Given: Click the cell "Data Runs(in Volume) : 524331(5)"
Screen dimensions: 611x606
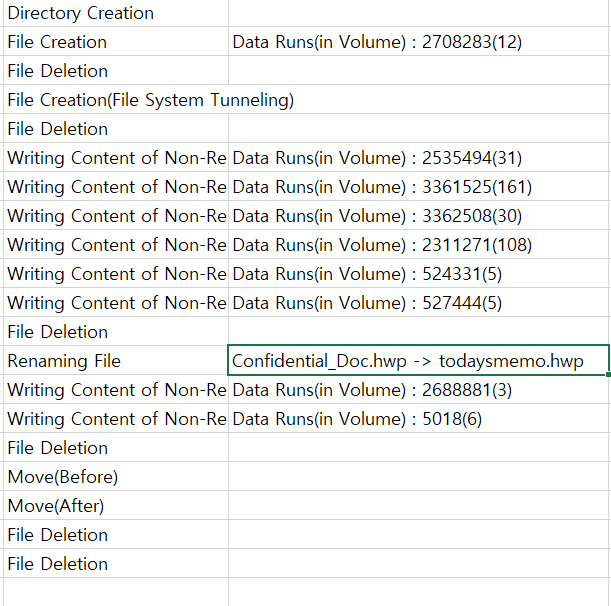Looking at the screenshot, I should point(419,274).
